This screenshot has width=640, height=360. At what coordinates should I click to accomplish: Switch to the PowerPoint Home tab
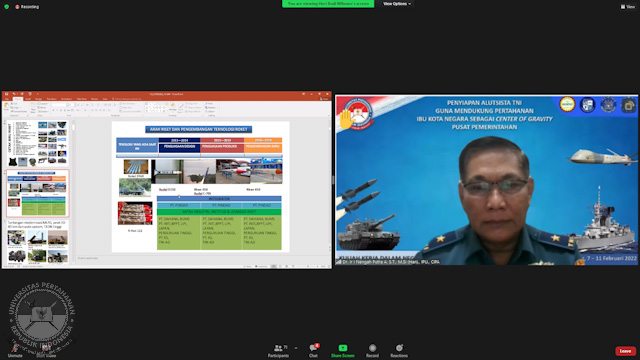pos(18,99)
